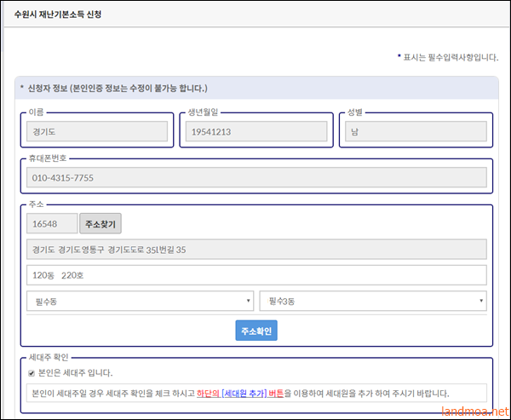511x420 pixels.
Task: Click the 세대원 추가 link text
Action: pyautogui.click(x=244, y=394)
